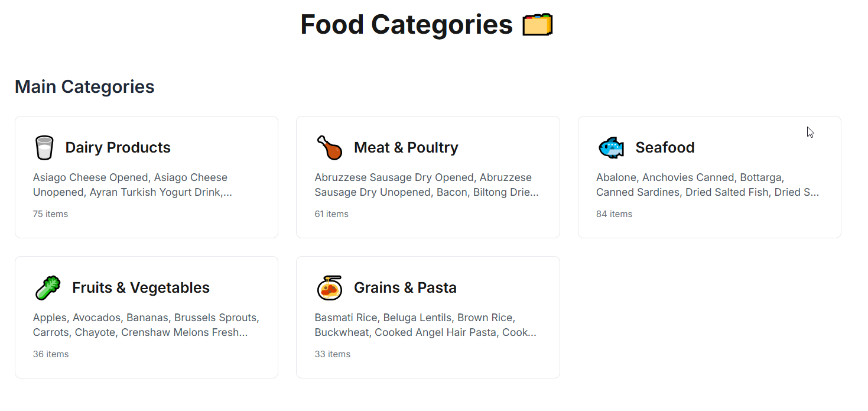Click the blue fish Seafood icon
The image size is (868, 411).
tap(610, 147)
